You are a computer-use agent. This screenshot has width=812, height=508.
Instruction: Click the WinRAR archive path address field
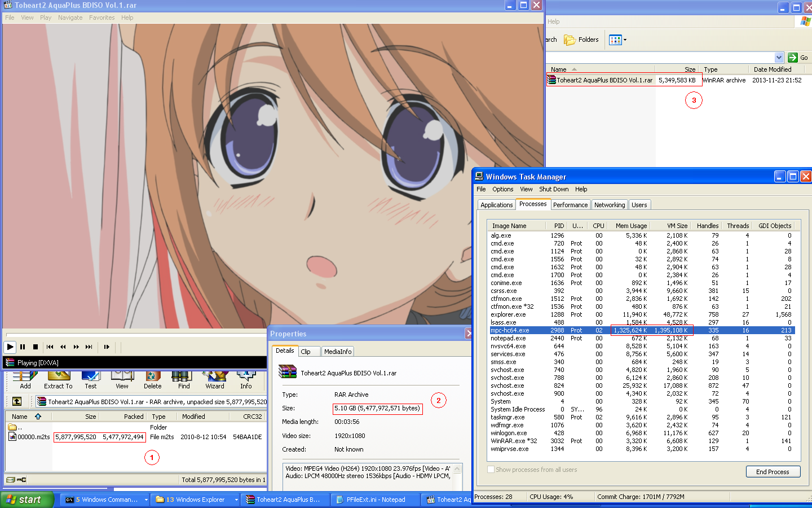(x=151, y=402)
